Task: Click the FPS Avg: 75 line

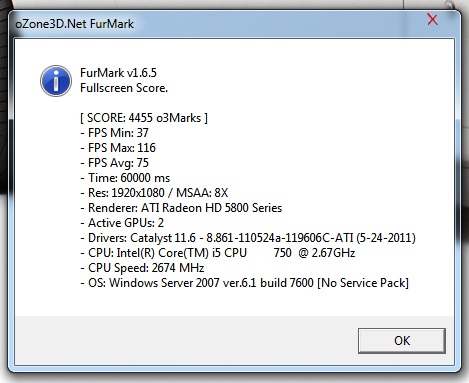Action: point(115,163)
